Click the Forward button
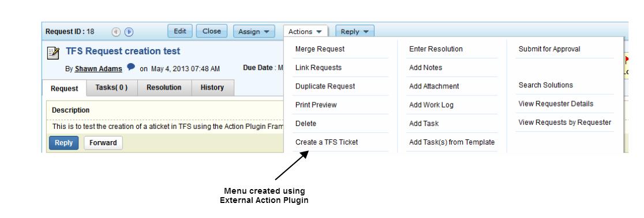The width and height of the screenshot is (644, 218). pos(103,143)
